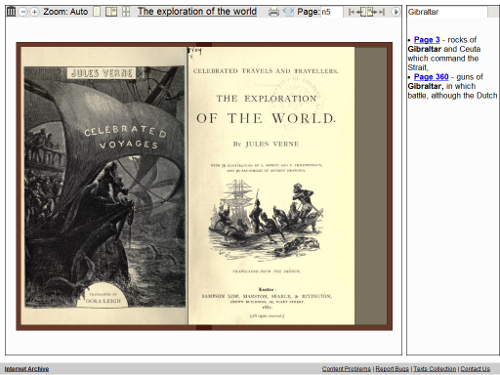This screenshot has width=500, height=375.
Task: Click the 'Zoom: Auto' label
Action: [x=66, y=12]
